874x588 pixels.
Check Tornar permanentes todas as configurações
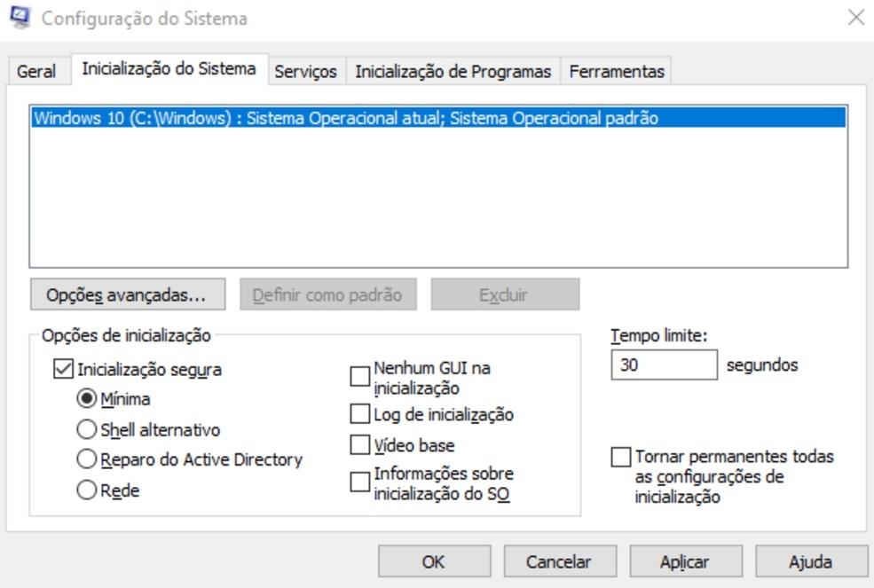point(621,457)
